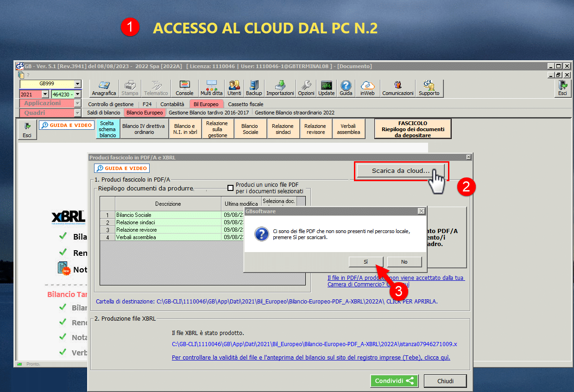Close the GBsoftware message dialog
The height and width of the screenshot is (392, 574).
[421, 211]
